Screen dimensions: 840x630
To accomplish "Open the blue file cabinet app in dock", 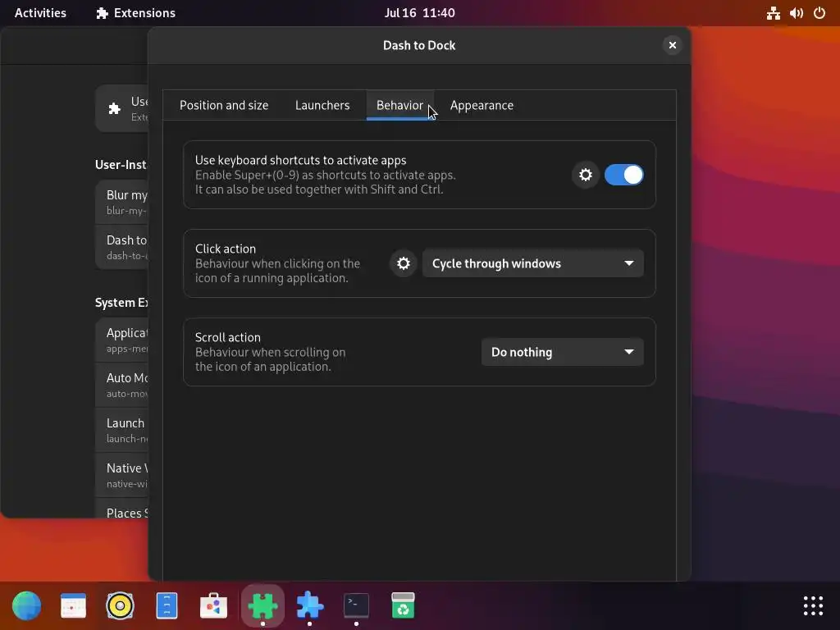I will point(167,606).
